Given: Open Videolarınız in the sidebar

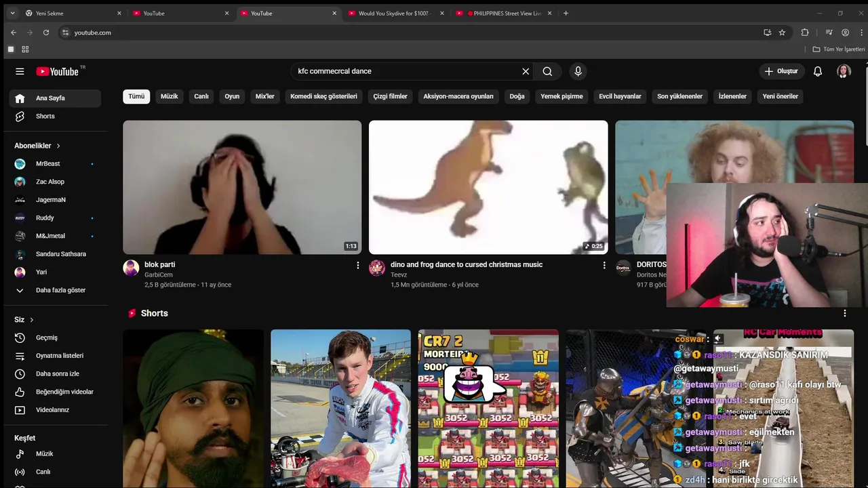Looking at the screenshot, I should click(55, 410).
